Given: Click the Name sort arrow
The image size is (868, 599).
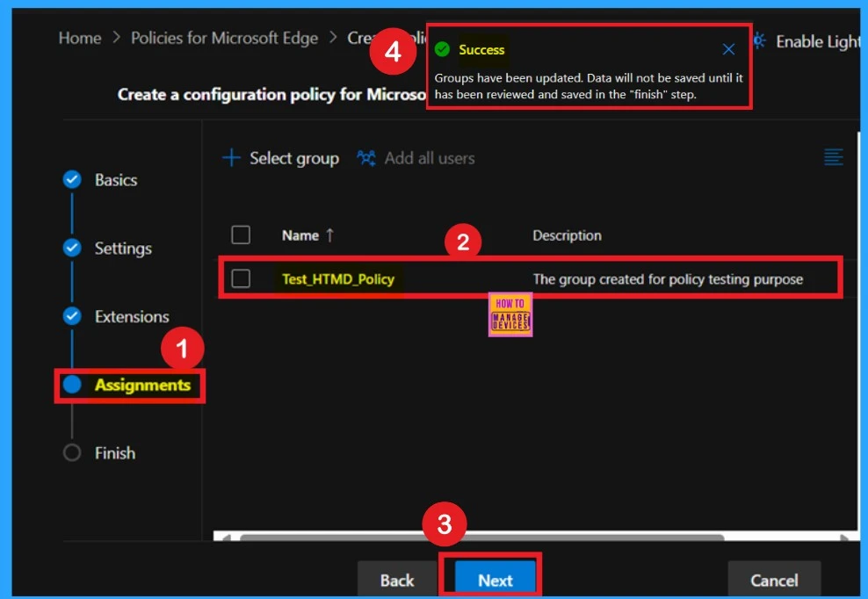Looking at the screenshot, I should (330, 235).
